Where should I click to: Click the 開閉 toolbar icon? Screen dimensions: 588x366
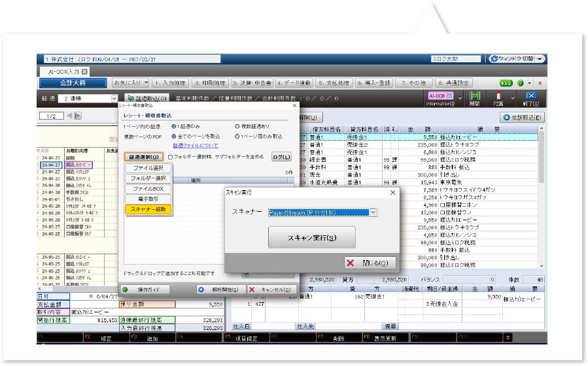475,99
